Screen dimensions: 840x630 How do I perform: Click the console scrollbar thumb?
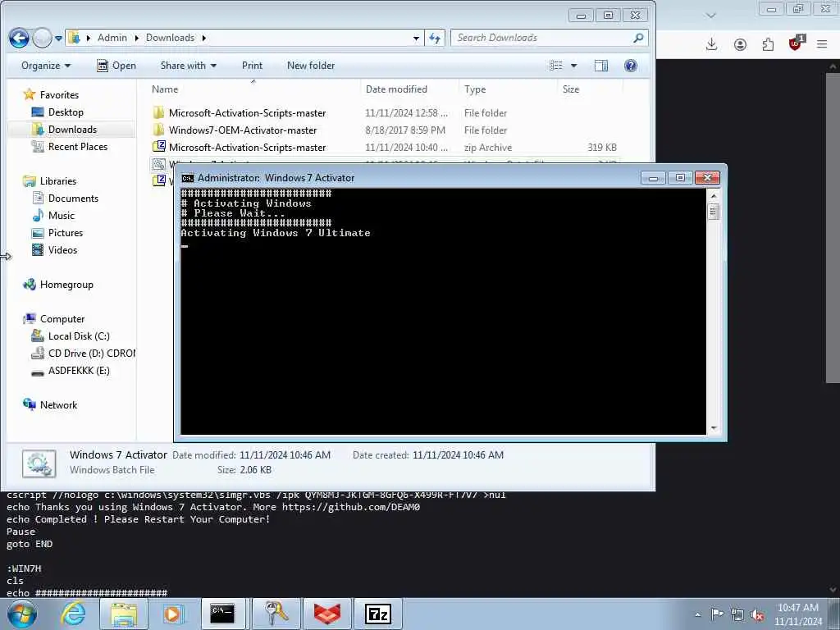[713, 212]
